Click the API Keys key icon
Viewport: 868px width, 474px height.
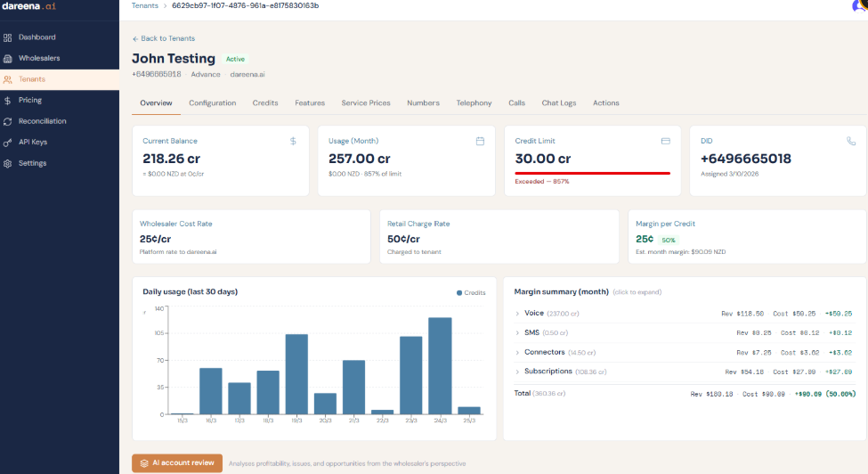8,143
